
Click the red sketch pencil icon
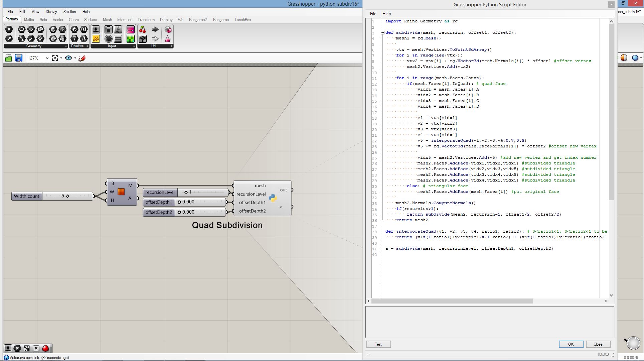tap(82, 58)
